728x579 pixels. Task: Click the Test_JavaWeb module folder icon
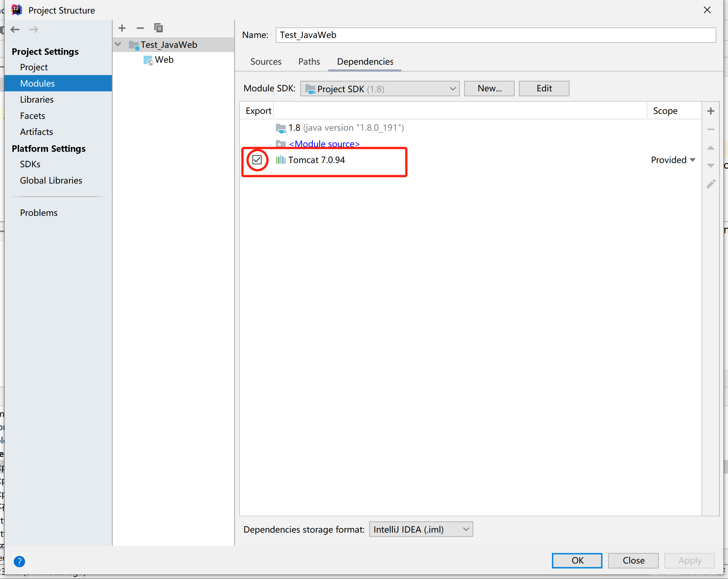[x=134, y=45]
